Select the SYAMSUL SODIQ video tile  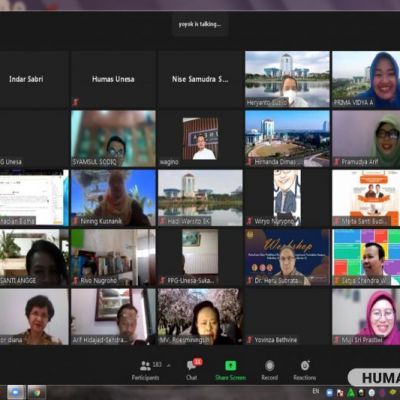coord(113,139)
